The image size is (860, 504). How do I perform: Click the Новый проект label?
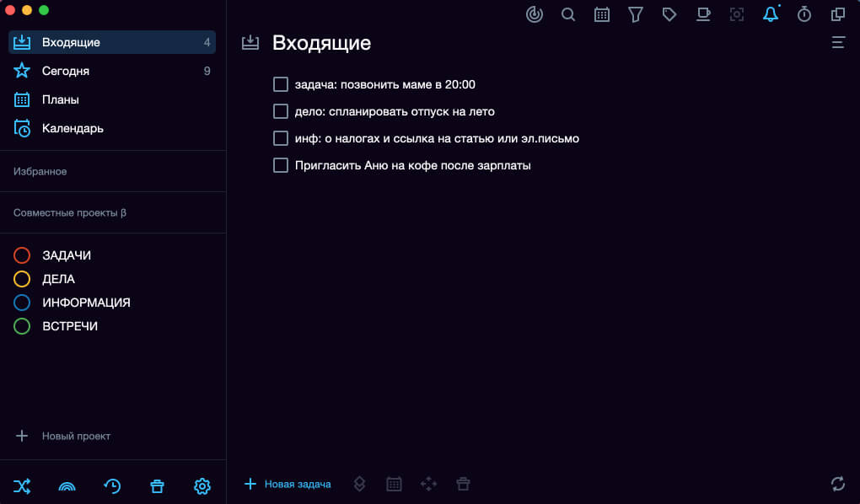(76, 436)
